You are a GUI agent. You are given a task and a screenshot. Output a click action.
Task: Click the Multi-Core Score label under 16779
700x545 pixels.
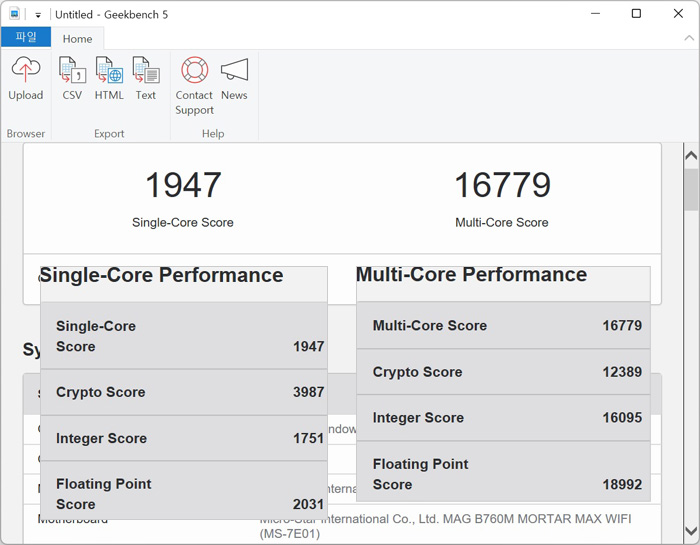[x=502, y=222]
